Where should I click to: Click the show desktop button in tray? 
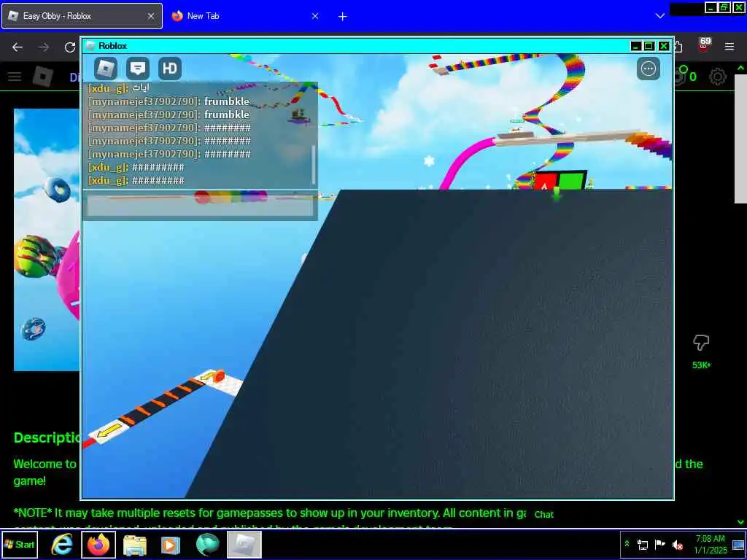(x=738, y=544)
